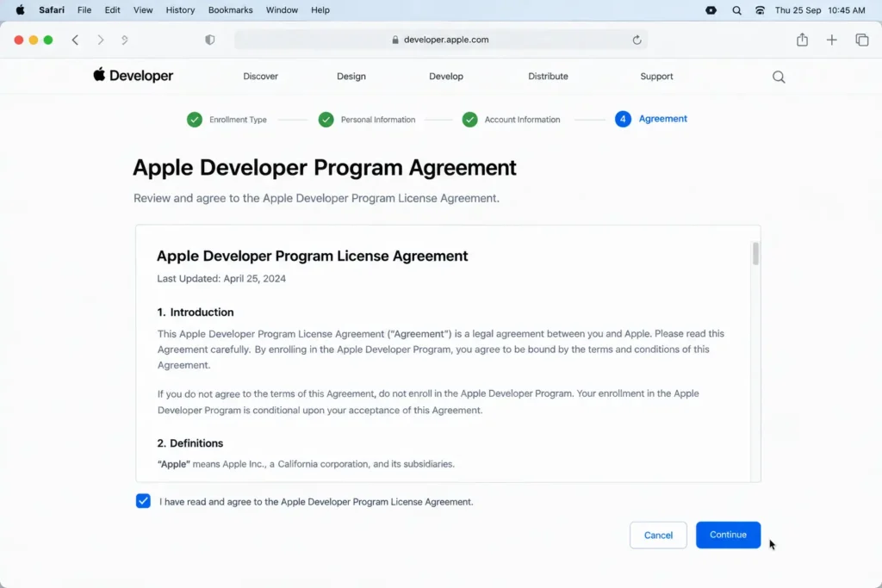
Task: Open the History menu
Action: point(180,10)
